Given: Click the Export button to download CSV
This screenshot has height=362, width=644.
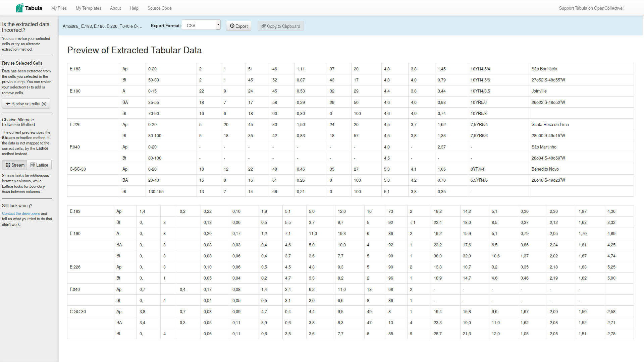Looking at the screenshot, I should 239,25.
